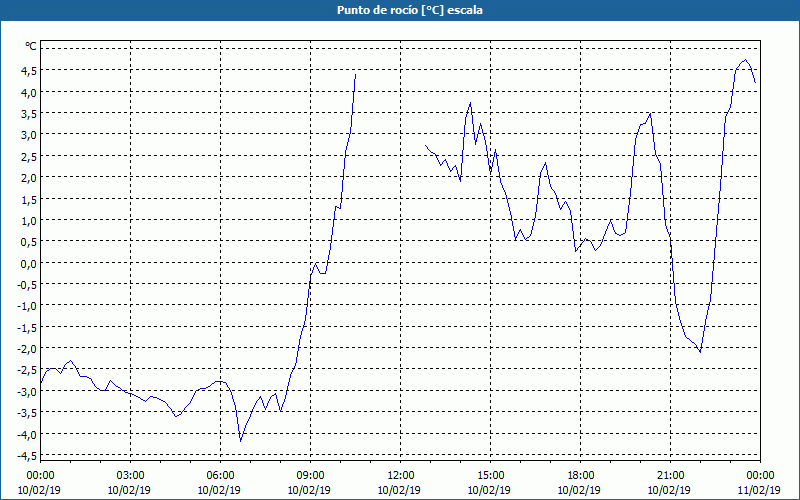Select the 0,0 y-axis label
Viewport: 800px width, 500px height.
click(30, 264)
